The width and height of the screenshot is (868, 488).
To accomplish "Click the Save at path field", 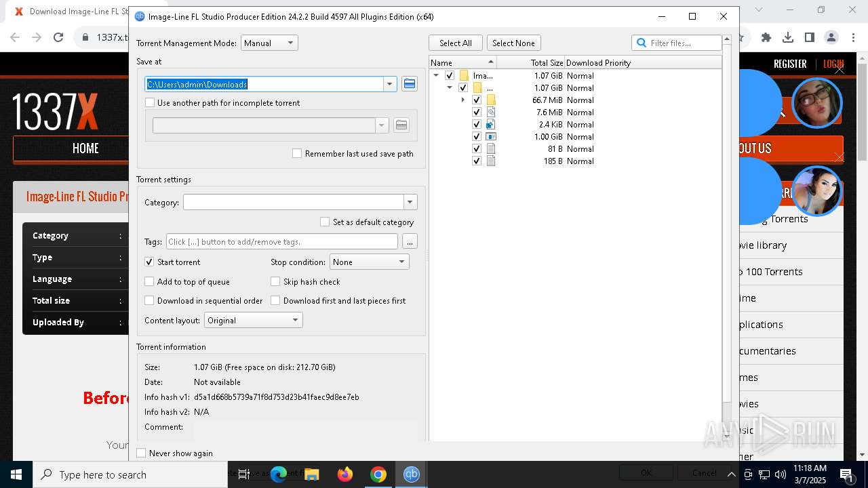I will coord(265,84).
